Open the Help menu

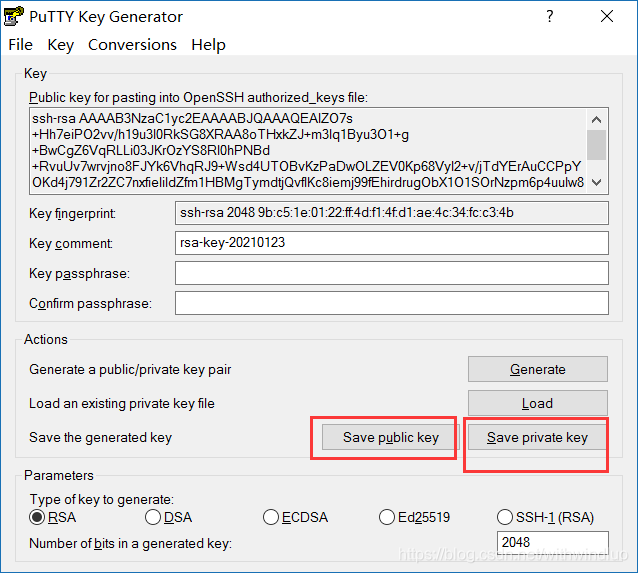pyautogui.click(x=208, y=45)
